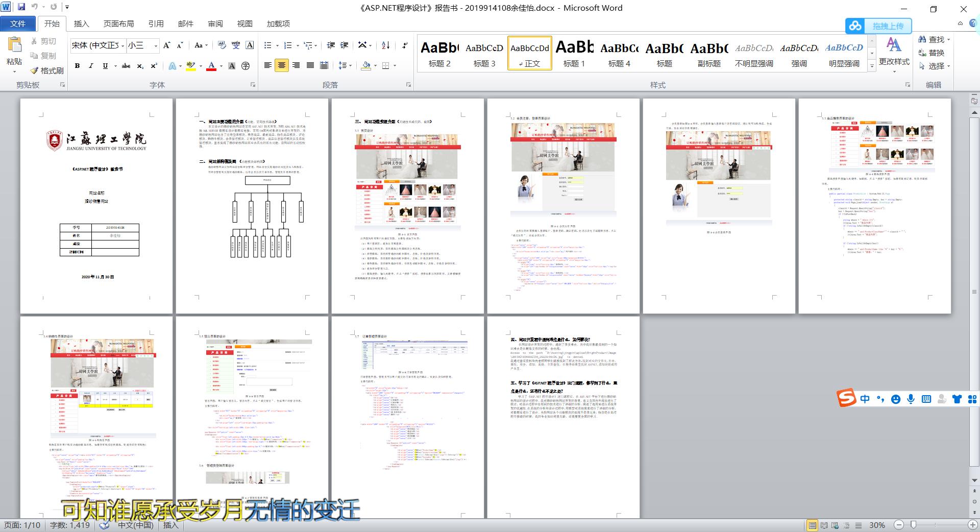Open Full Screen Reading view in status bar

click(x=824, y=525)
